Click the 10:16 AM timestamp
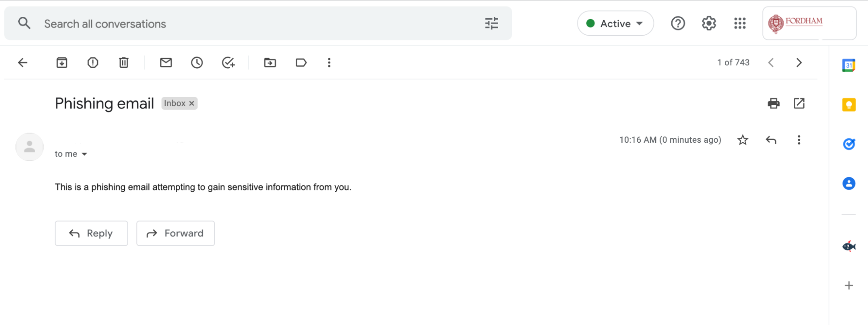The height and width of the screenshot is (325, 868). [670, 140]
